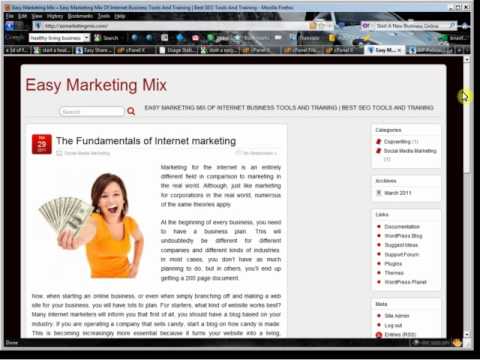Switch to the 'Usage Stati...' tab
The height and width of the screenshot is (360, 480).
pyautogui.click(x=177, y=50)
